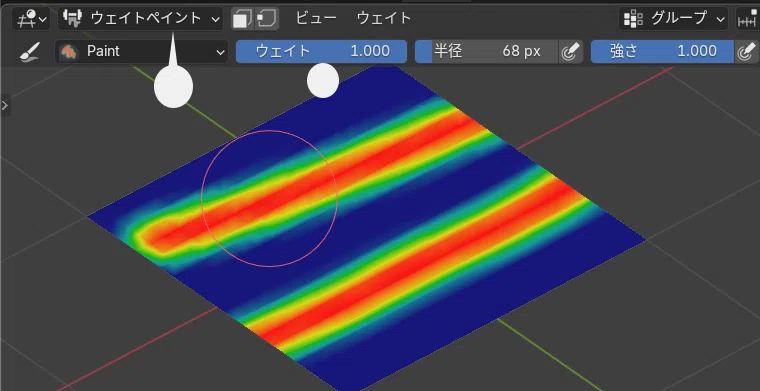Click the brush tool settings icon
Image resolution: width=760 pixels, height=391 pixels.
click(29, 51)
